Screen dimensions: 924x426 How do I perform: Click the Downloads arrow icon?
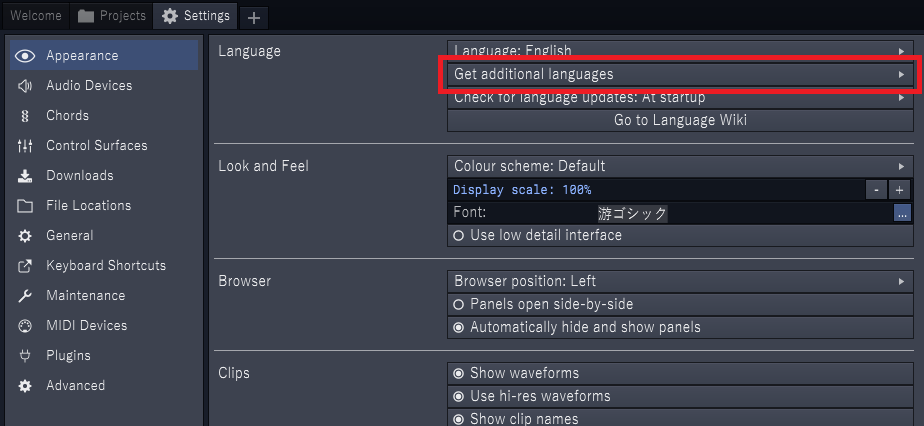pos(25,176)
